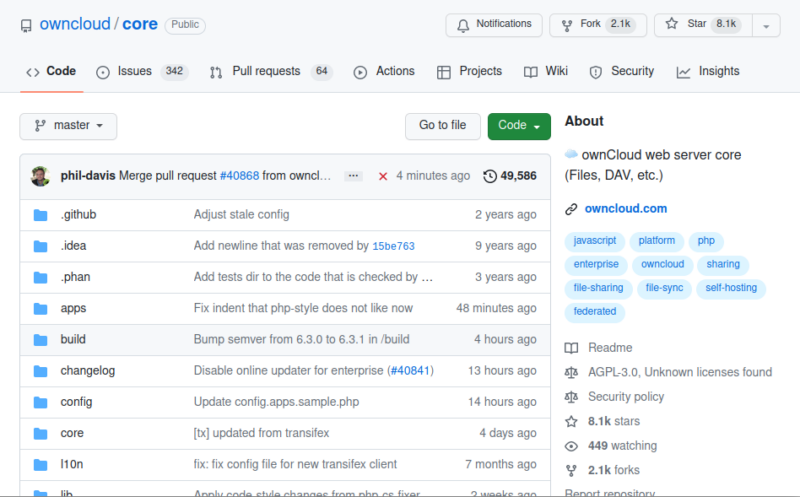Click the AGPL-3.0 license scale icon

click(571, 372)
